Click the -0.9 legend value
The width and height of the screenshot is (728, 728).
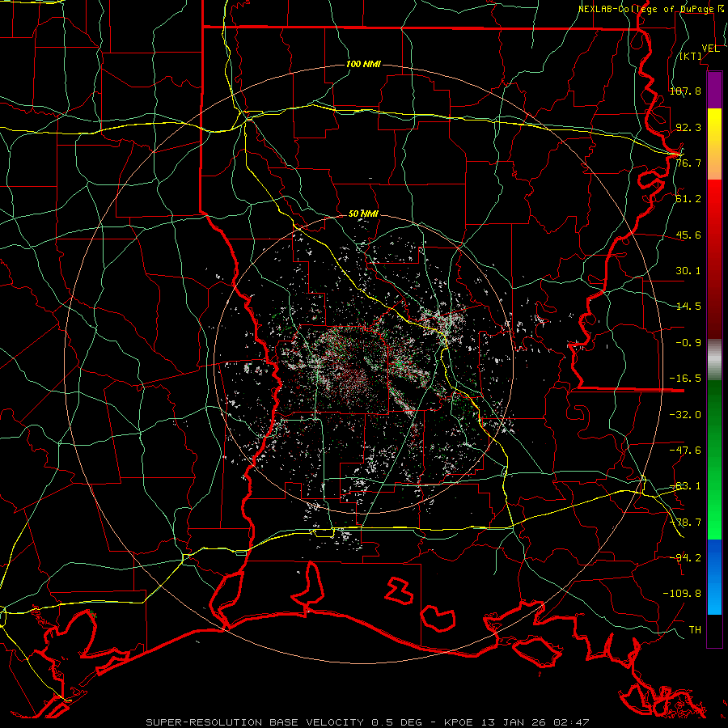click(x=688, y=343)
